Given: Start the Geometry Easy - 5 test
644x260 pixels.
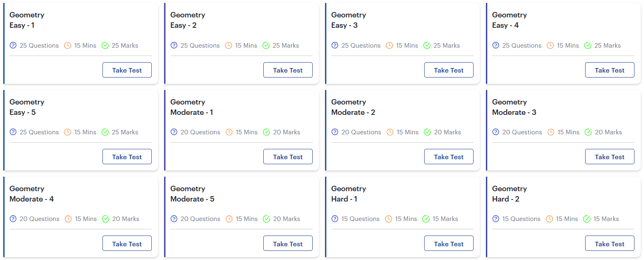Looking at the screenshot, I should (x=127, y=156).
